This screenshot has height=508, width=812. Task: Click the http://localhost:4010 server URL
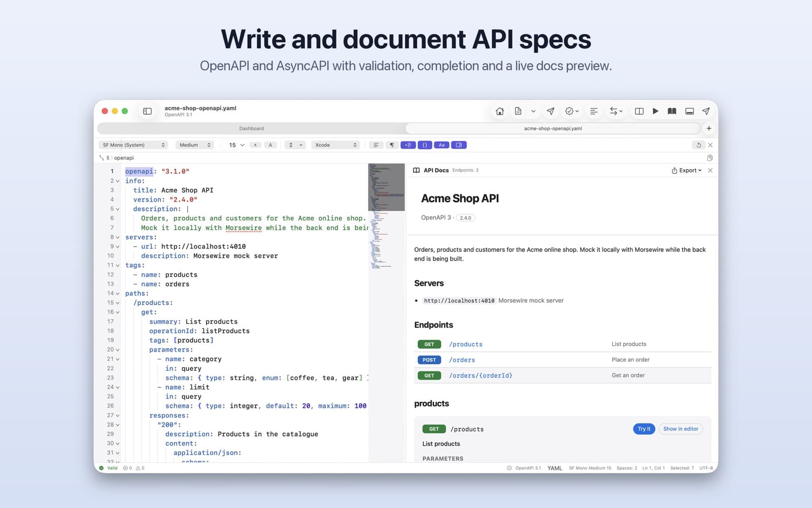point(459,301)
